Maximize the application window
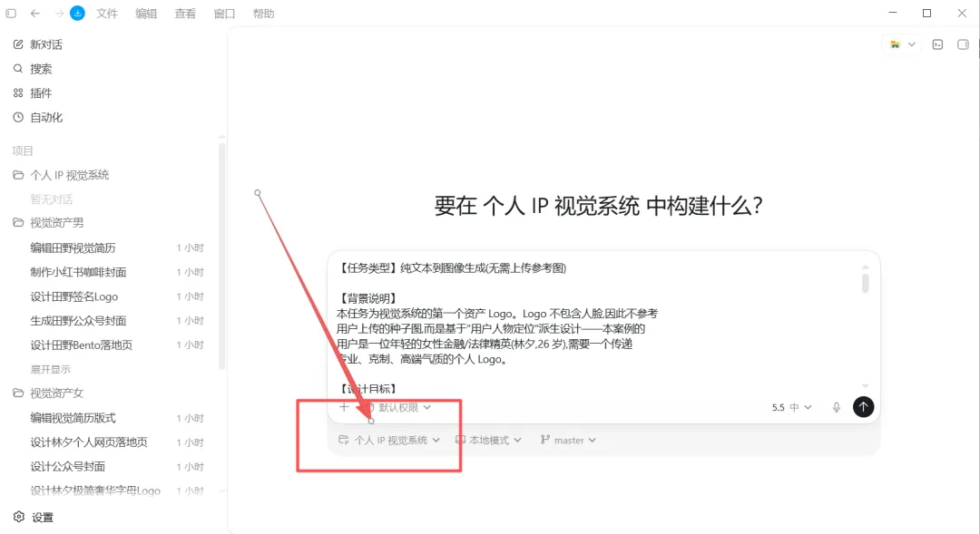980x534 pixels. point(926,13)
